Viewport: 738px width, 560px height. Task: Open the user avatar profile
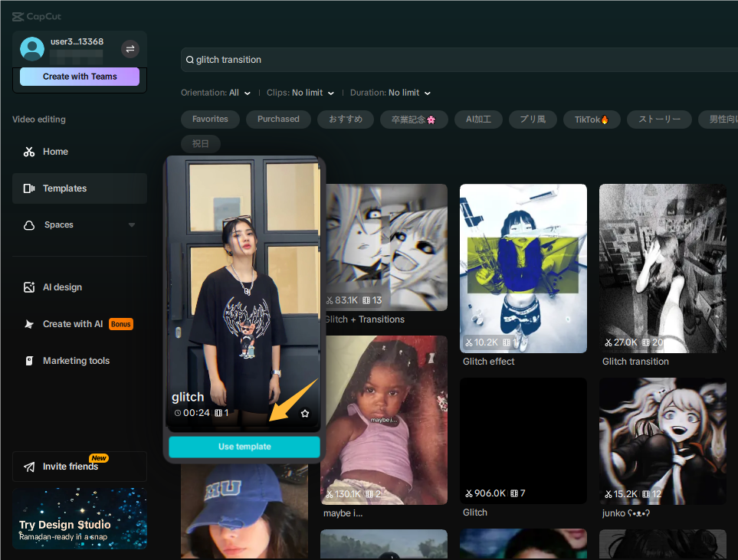[x=32, y=48]
